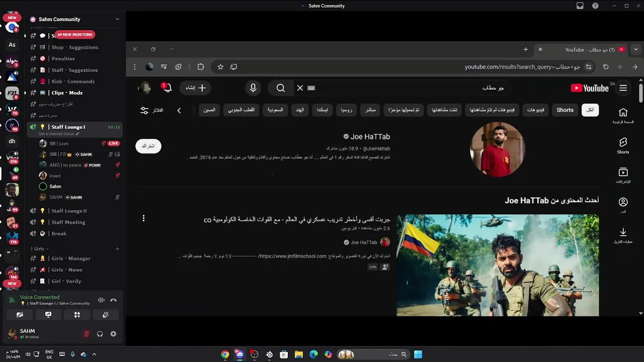The height and width of the screenshot is (362, 644).
Task: Open YouTube Create (إنشاء) button
Action: click(195, 88)
